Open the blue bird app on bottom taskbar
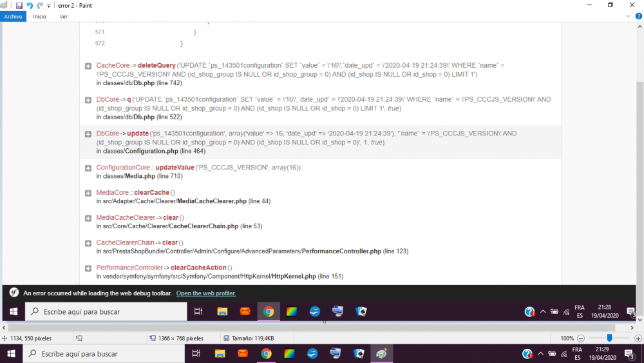The width and height of the screenshot is (644, 363). coord(312,353)
